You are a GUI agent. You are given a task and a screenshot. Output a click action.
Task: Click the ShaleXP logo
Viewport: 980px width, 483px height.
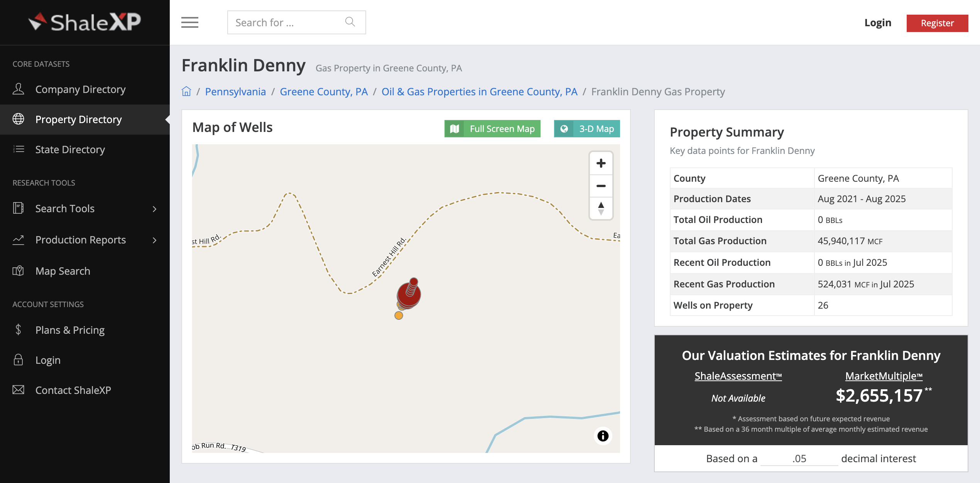click(84, 21)
